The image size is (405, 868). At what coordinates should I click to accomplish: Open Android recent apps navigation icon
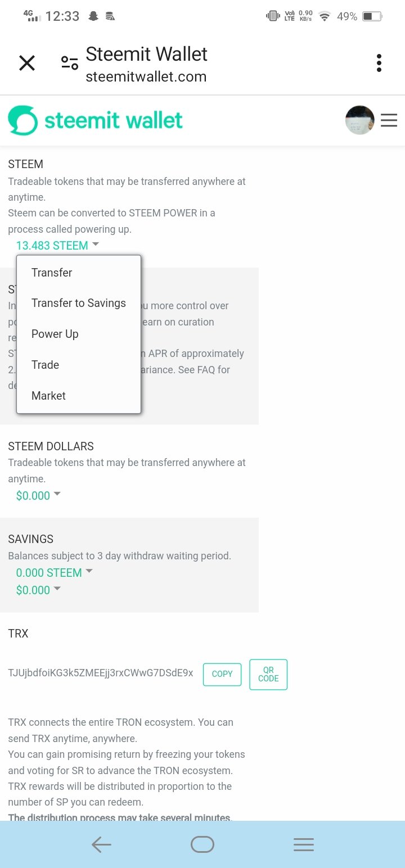click(303, 844)
